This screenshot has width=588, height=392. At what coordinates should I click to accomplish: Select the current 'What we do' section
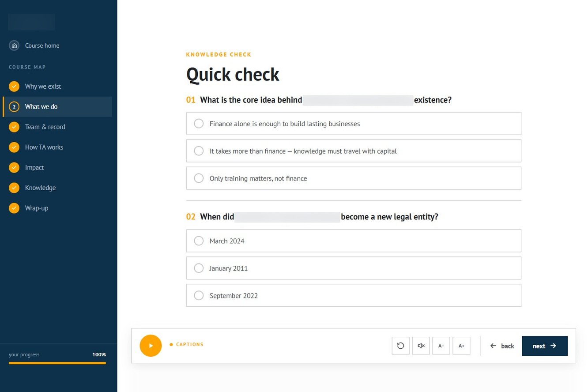57,107
